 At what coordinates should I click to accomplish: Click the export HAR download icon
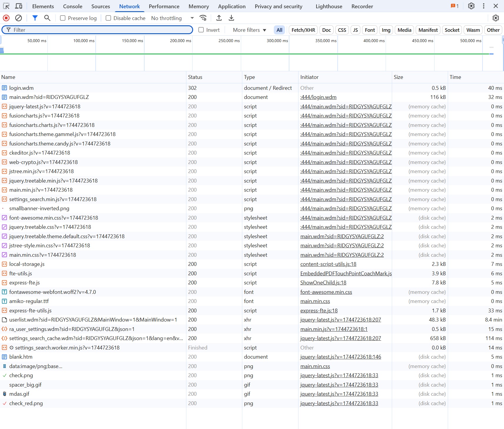pyautogui.click(x=231, y=18)
